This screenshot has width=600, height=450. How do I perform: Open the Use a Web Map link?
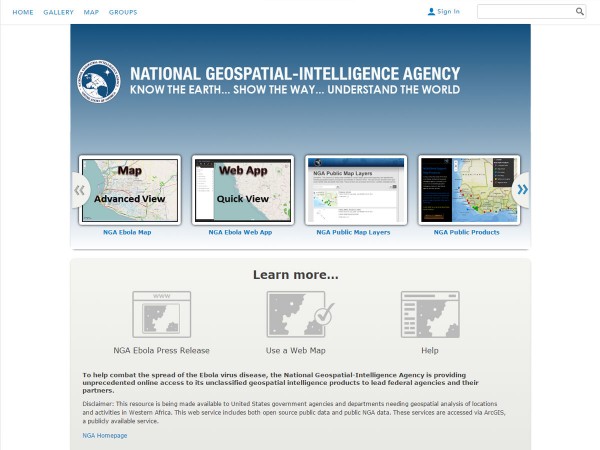[296, 351]
